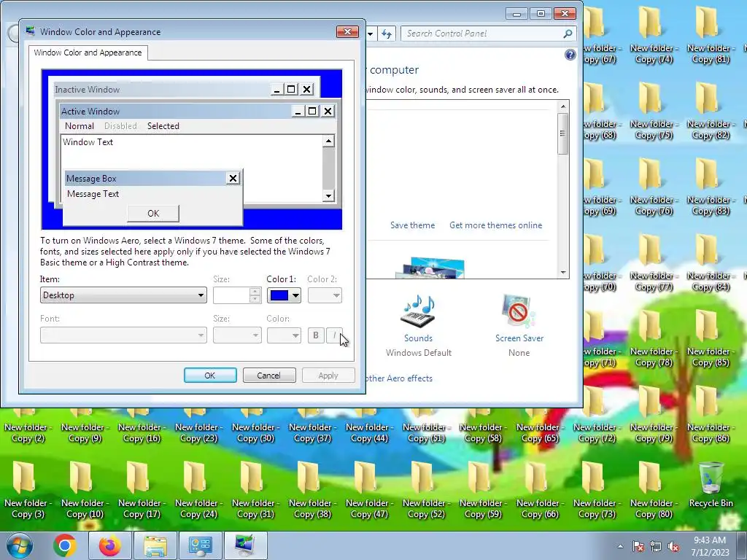Click the refresh arrows beside the address bar

tap(387, 34)
